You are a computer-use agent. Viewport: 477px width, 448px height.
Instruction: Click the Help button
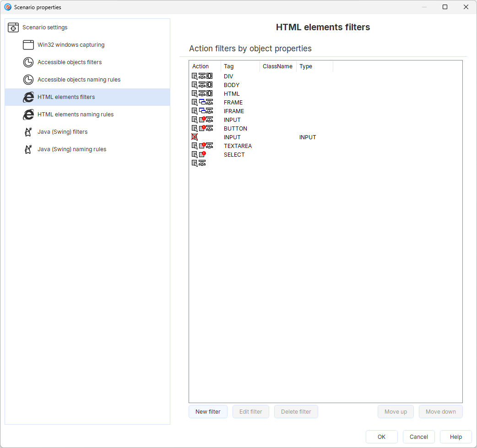click(455, 437)
